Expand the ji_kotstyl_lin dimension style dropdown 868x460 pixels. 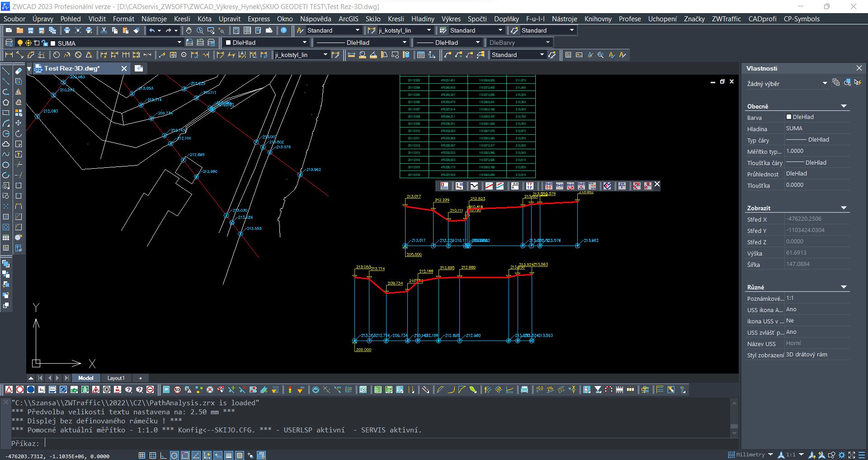429,30
